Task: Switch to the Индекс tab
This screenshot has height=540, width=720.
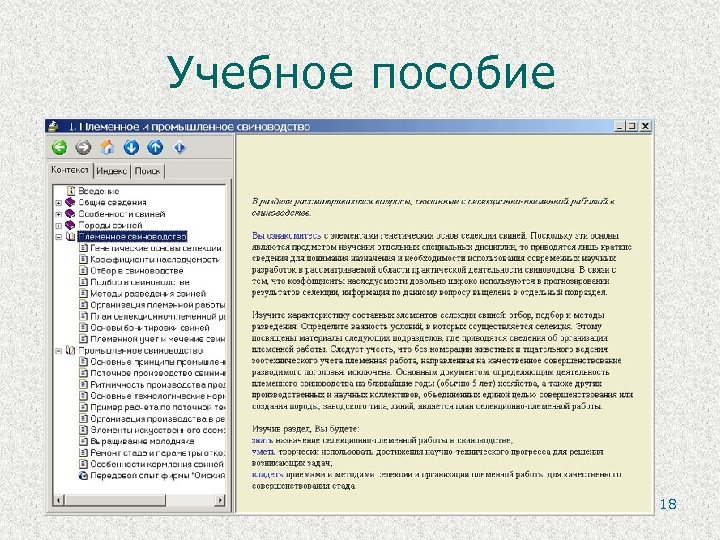Action: tap(112, 171)
